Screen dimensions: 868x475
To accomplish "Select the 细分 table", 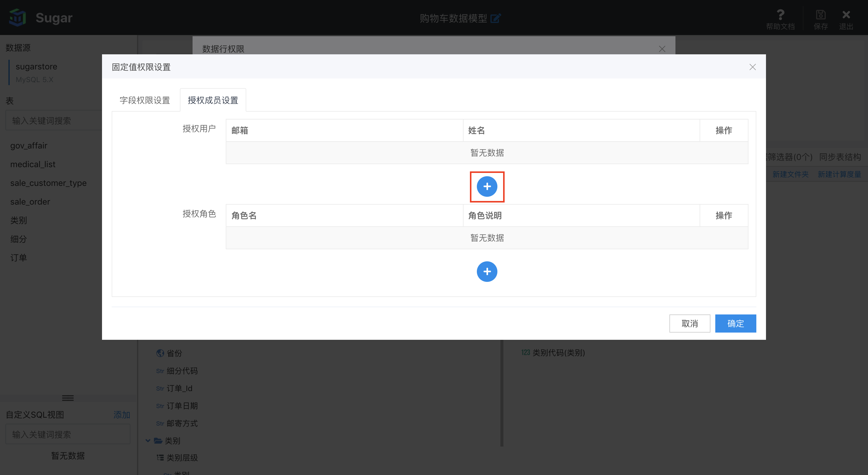I will (x=18, y=239).
